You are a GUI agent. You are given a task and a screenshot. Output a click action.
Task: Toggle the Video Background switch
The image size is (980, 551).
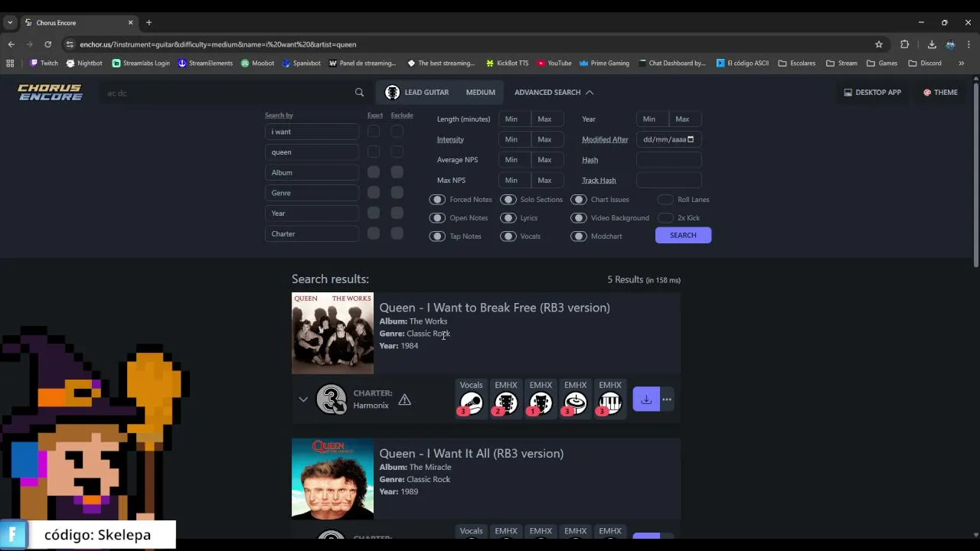[x=579, y=218]
